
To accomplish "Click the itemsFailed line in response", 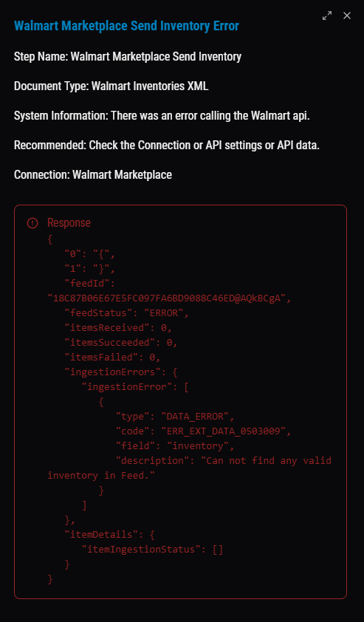I will 113,358.
